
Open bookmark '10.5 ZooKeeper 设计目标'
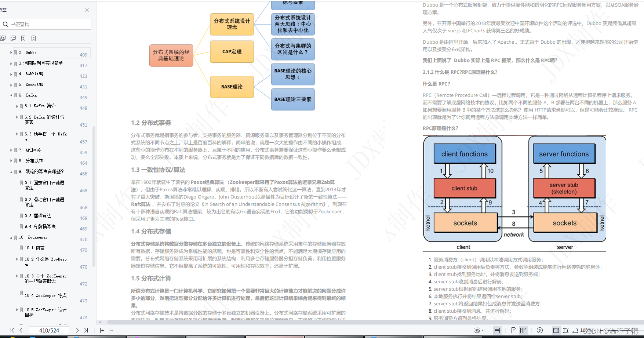46,312
